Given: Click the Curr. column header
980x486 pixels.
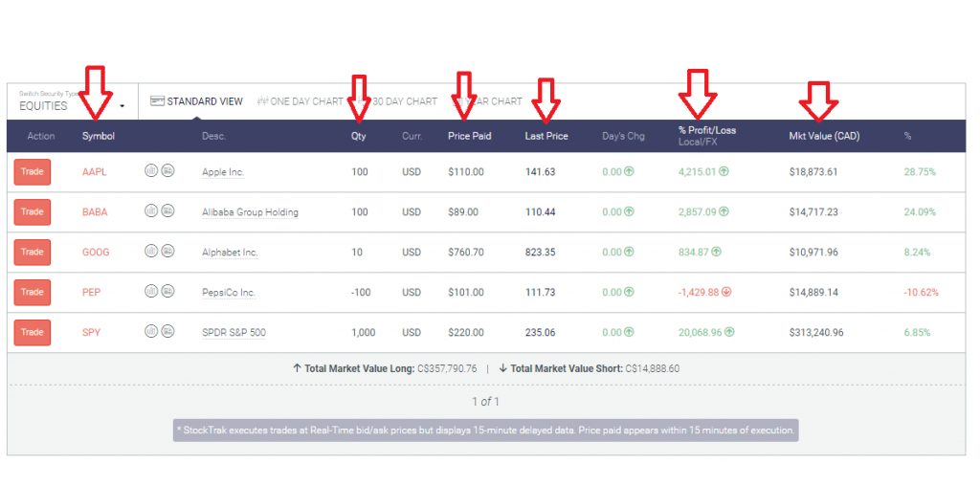Looking at the screenshot, I should pos(412,136).
